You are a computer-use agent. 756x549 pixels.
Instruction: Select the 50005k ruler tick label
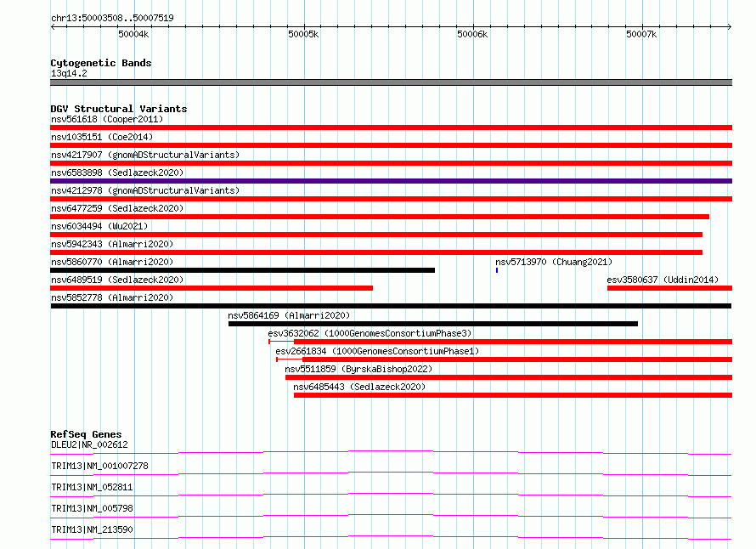point(303,34)
